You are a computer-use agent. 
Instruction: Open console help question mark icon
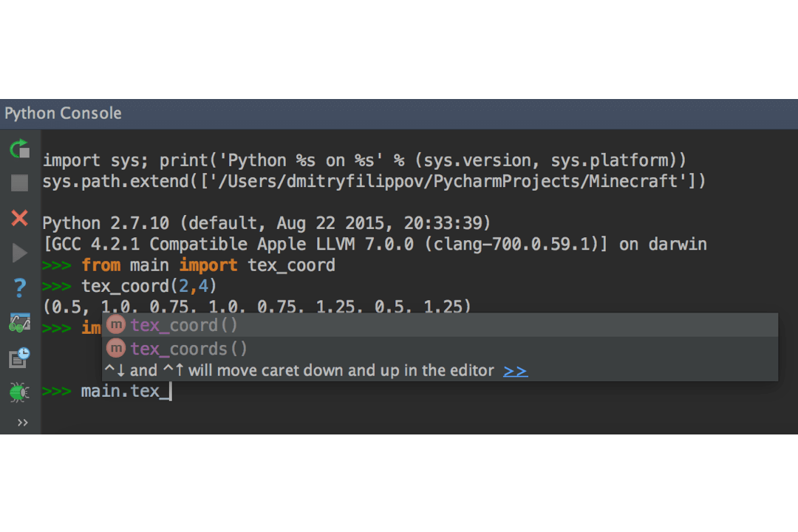[20, 287]
